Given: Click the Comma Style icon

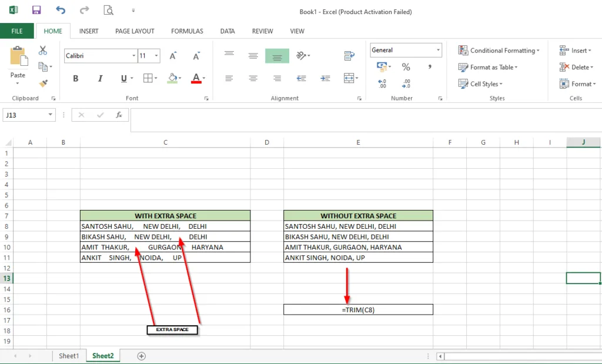Looking at the screenshot, I should (x=429, y=67).
